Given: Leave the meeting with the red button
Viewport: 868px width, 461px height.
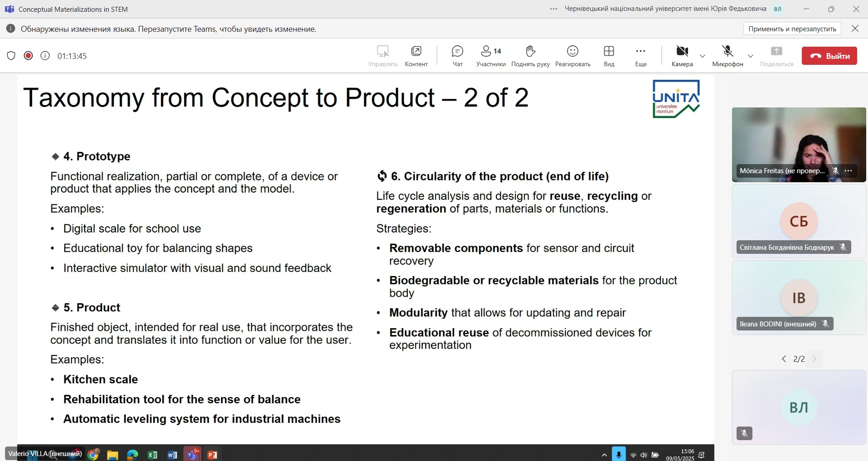Looking at the screenshot, I should click(x=829, y=56).
